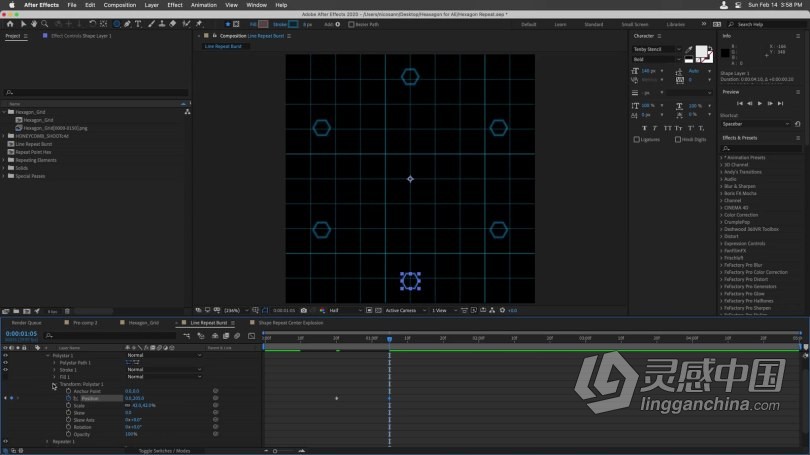Open the composition mini-flowchart icon in timeline
Image resolution: width=810 pixels, height=455 pixels.
click(x=186, y=336)
